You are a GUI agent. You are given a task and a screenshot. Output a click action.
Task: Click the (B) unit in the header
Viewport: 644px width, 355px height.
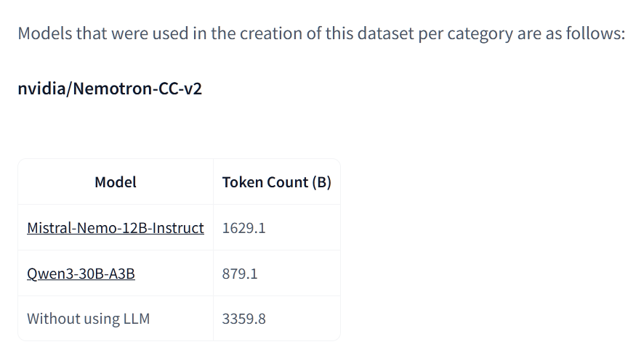click(x=321, y=182)
